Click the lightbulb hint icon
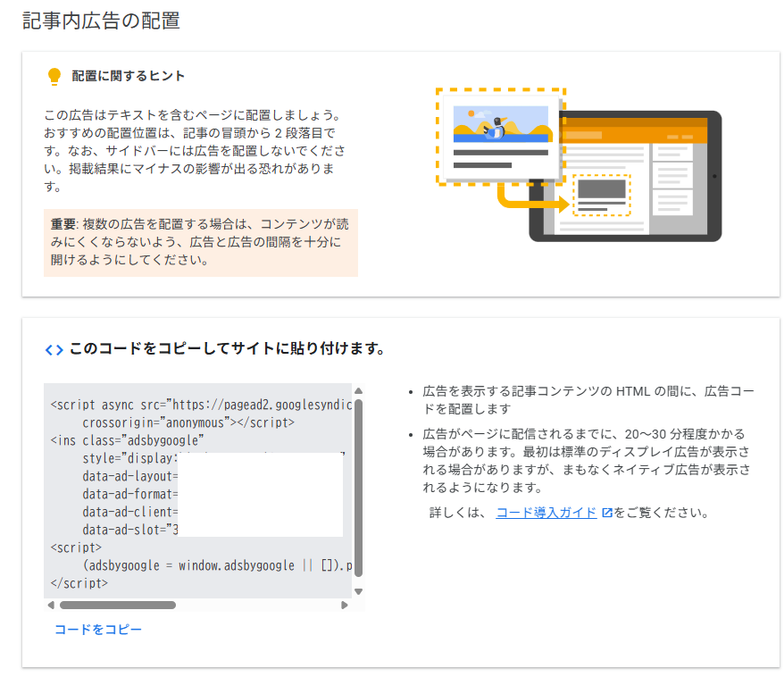This screenshot has height=677, width=784. [54, 77]
